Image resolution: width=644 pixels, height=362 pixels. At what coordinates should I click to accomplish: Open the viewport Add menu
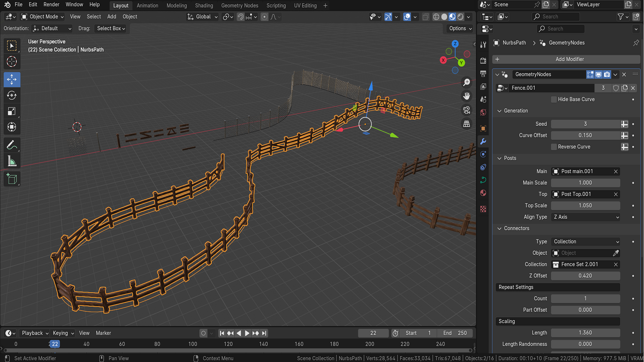click(x=112, y=17)
